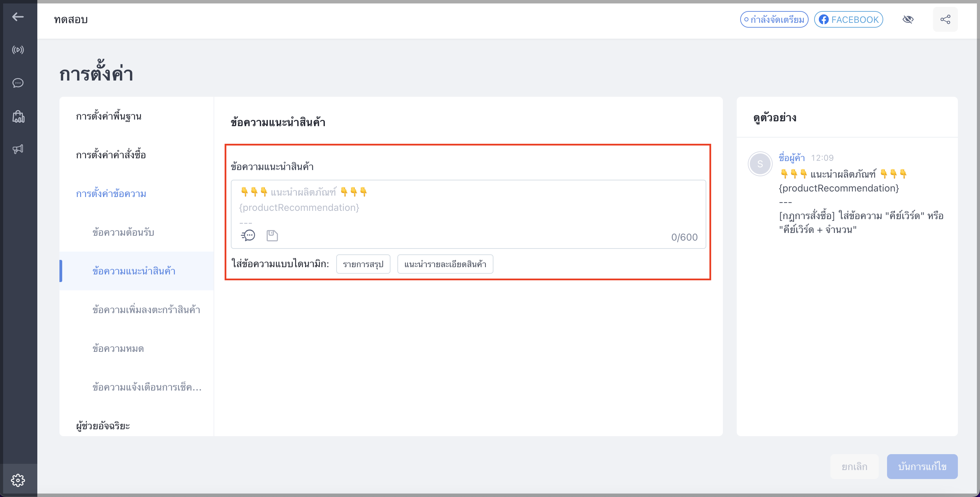Click the บันทึกการแก้ไข save button
This screenshot has width=980, height=497.
point(922,467)
